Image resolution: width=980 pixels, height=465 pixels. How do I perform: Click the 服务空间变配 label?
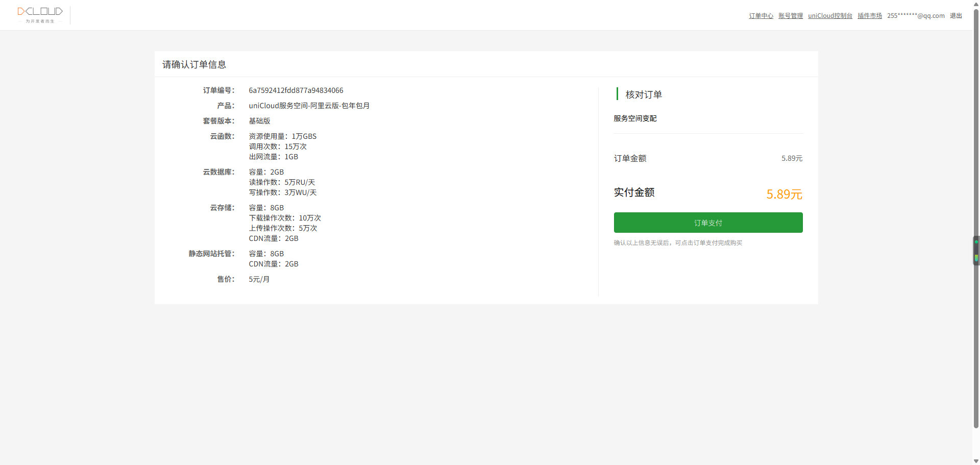click(635, 118)
